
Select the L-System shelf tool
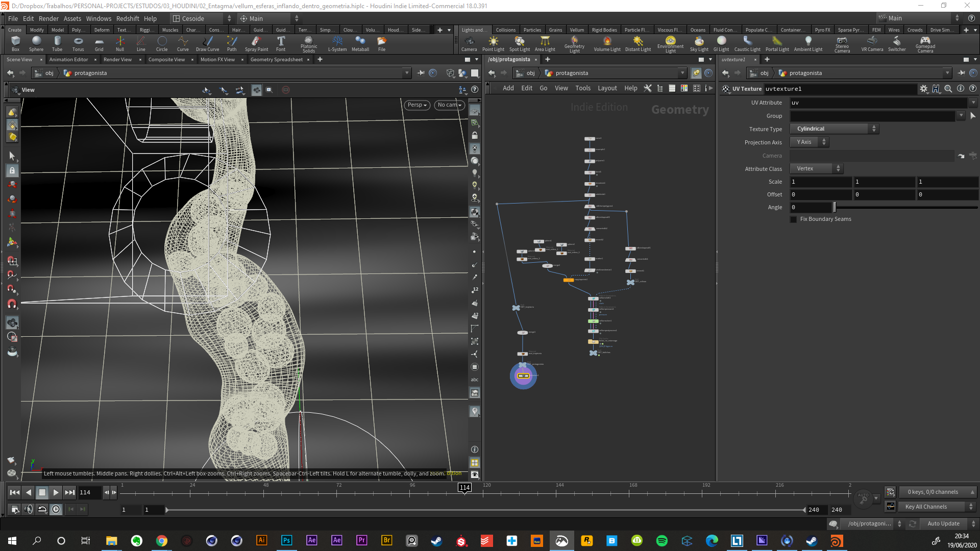[x=337, y=43]
